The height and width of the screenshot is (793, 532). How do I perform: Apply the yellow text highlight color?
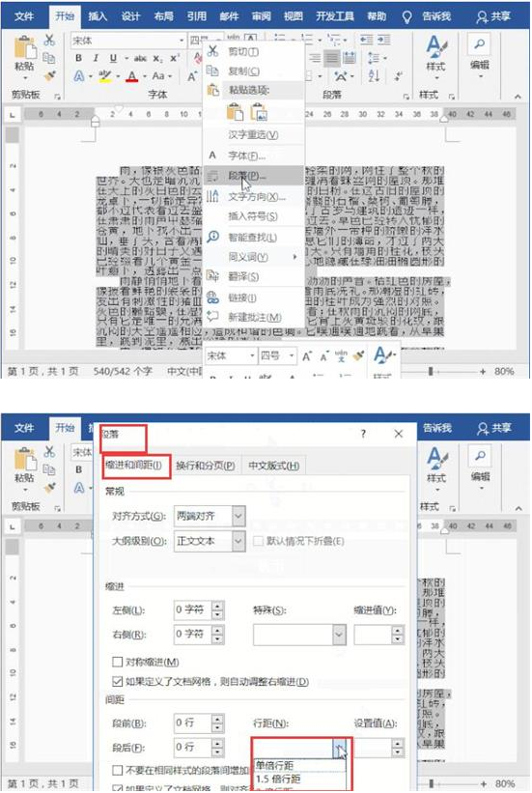105,77
